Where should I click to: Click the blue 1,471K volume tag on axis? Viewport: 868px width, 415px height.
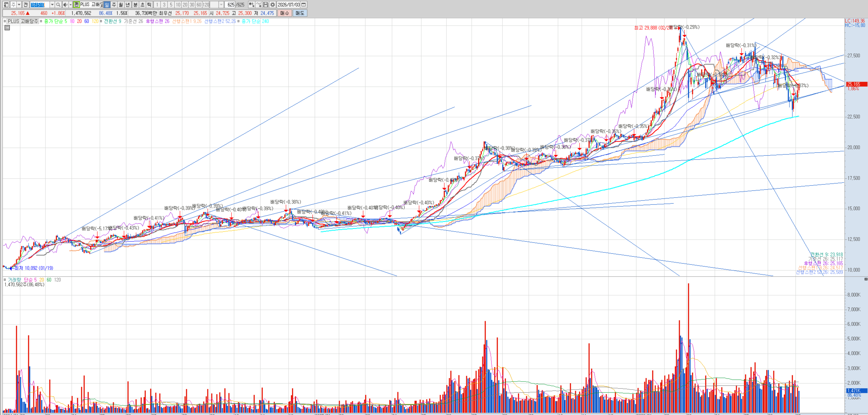coord(856,391)
